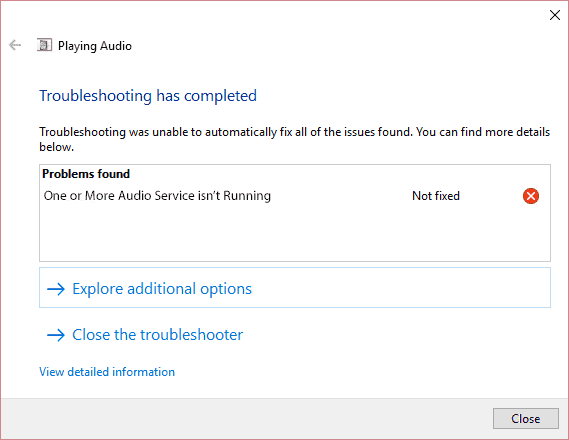The image size is (569, 440).
Task: Click the 'Problems found' heading
Action: coord(86,174)
